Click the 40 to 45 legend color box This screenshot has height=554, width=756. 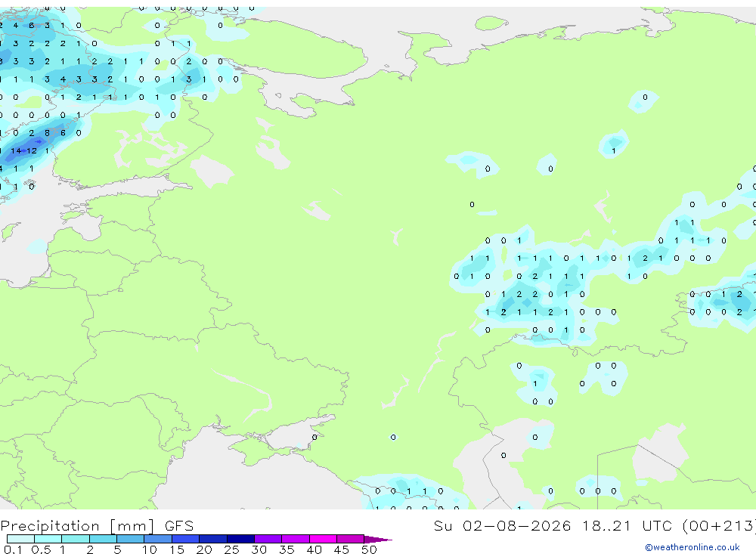coord(323,539)
